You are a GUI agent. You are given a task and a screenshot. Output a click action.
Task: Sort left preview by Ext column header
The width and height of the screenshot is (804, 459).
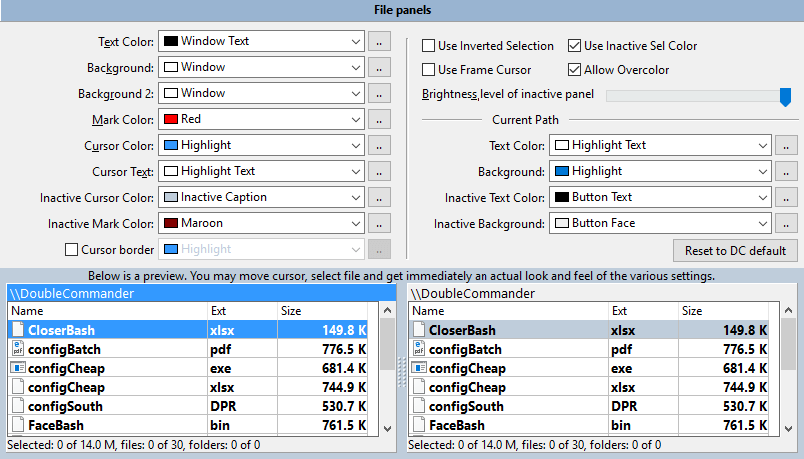pyautogui.click(x=241, y=311)
